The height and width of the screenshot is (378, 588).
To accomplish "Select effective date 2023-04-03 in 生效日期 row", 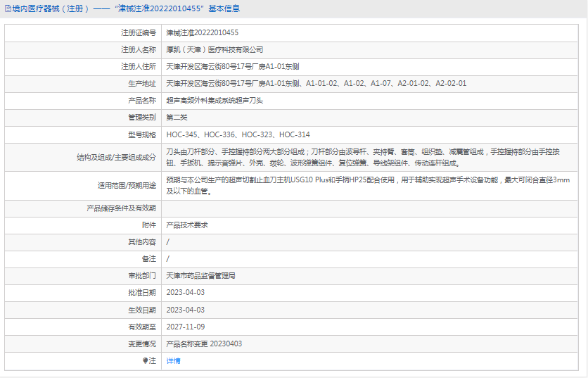I will pos(185,310).
